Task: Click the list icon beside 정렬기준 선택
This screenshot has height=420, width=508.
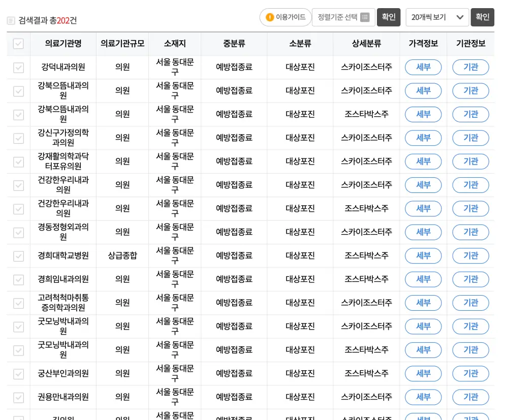Action: click(365, 17)
